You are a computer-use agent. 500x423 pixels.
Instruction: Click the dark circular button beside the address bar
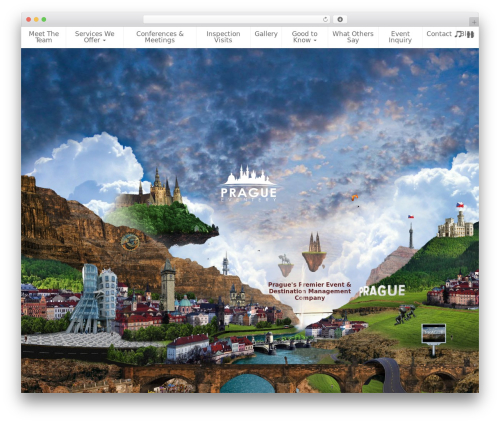[340, 20]
